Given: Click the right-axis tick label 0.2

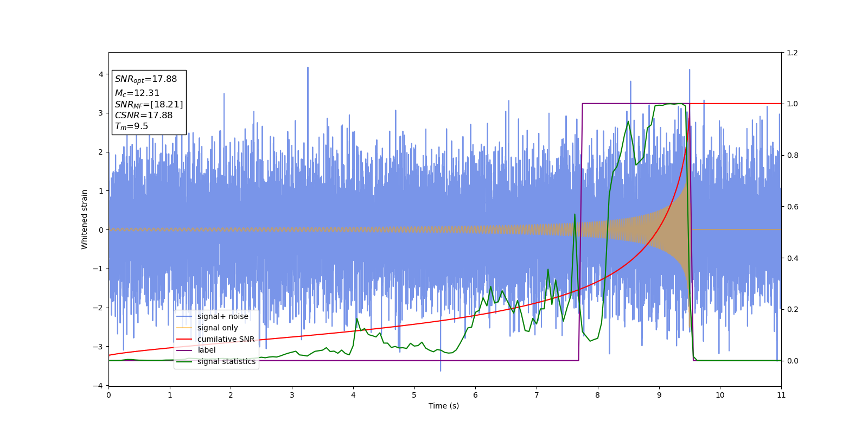Looking at the screenshot, I should click(x=792, y=309).
